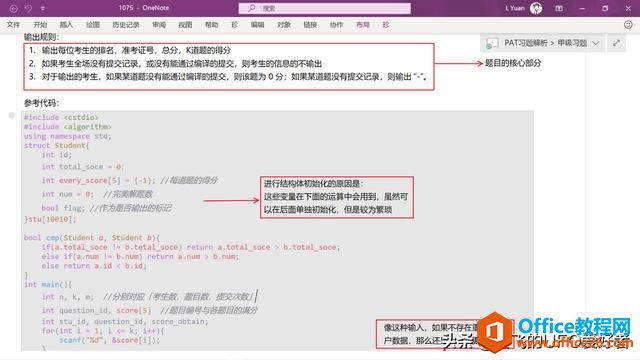Open the 文件 menu

pos(13,25)
